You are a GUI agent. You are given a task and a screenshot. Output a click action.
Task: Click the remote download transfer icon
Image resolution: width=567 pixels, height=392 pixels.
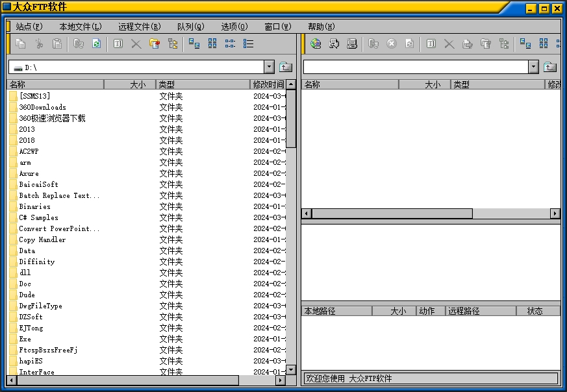pos(373,44)
